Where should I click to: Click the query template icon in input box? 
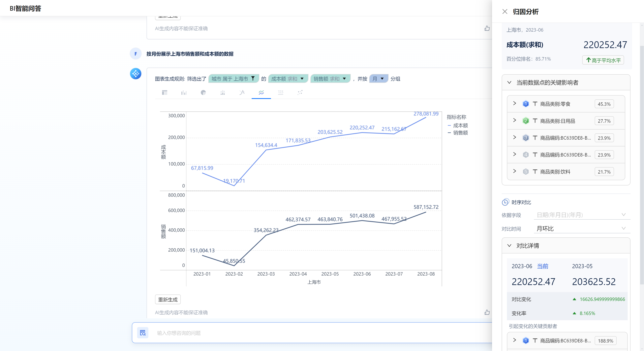click(x=143, y=333)
